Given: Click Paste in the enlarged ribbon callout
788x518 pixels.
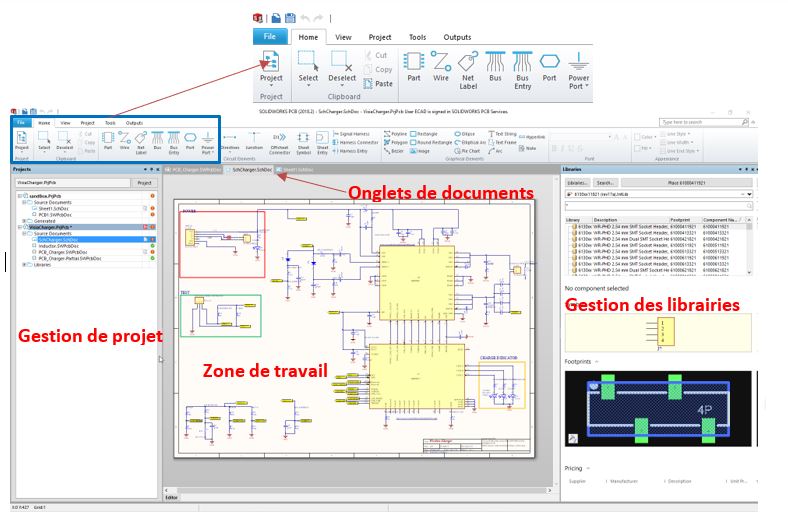Looking at the screenshot, I should coord(377,84).
